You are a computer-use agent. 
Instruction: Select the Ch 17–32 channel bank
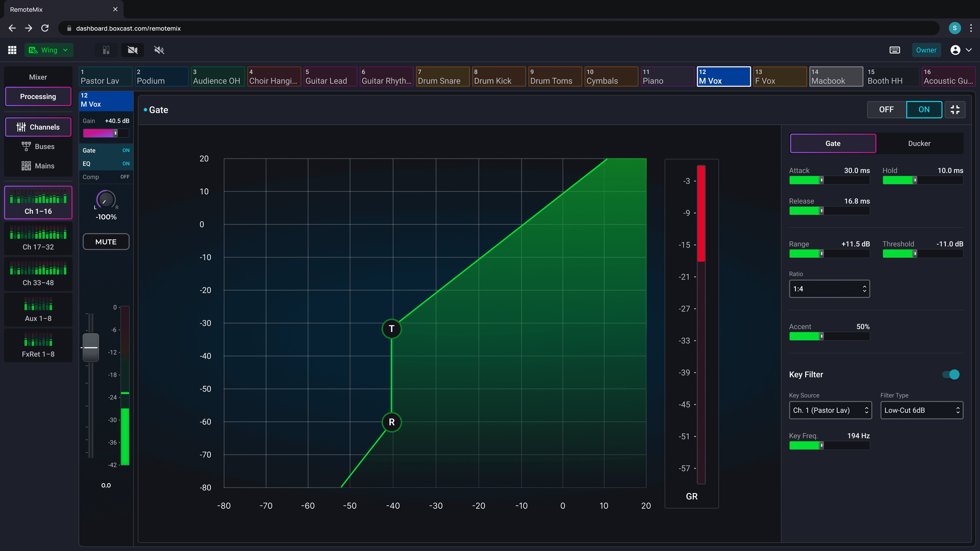coord(38,239)
